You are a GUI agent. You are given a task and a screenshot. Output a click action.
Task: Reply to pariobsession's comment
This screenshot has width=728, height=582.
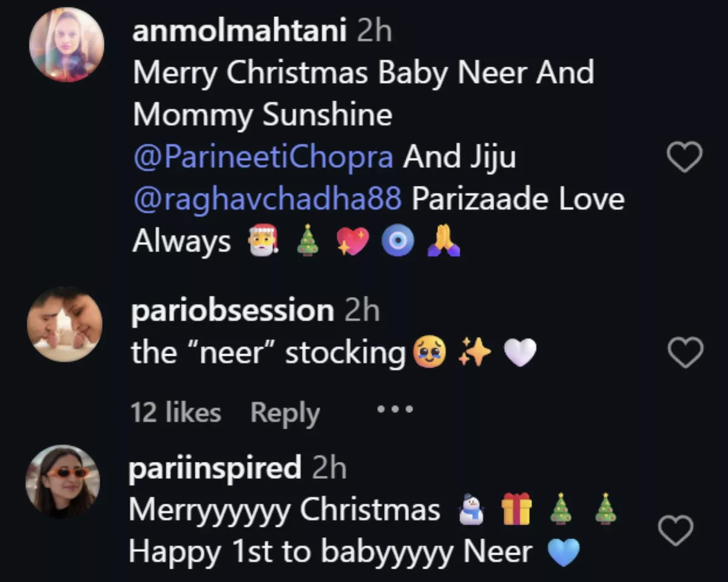pos(285,413)
